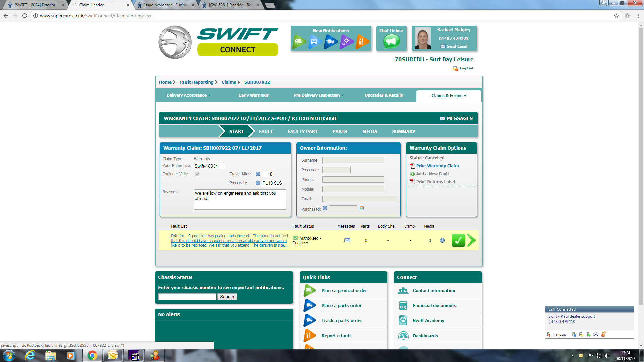Expand the Pre Delivery Inspection menu

click(319, 95)
